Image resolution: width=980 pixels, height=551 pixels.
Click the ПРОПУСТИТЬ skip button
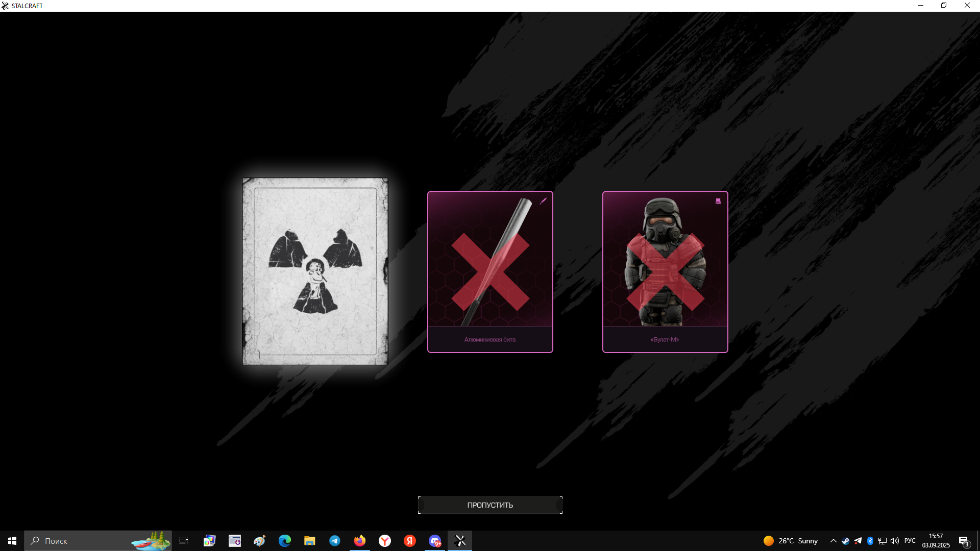(490, 505)
